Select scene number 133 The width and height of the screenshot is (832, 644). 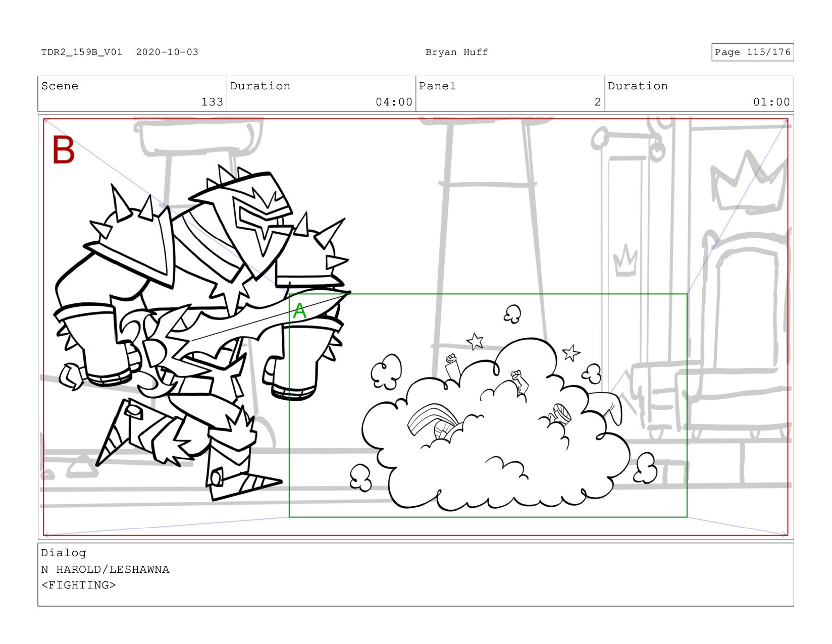[212, 102]
